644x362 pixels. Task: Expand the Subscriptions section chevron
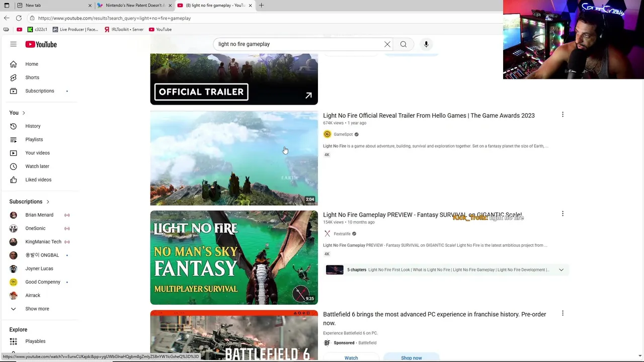[48, 202]
